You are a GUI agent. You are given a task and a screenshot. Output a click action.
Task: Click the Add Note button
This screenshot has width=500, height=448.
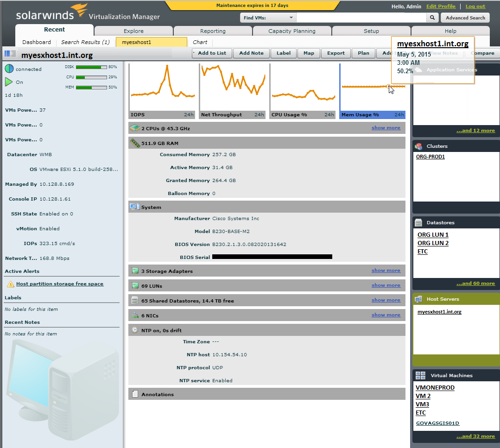[x=251, y=53]
